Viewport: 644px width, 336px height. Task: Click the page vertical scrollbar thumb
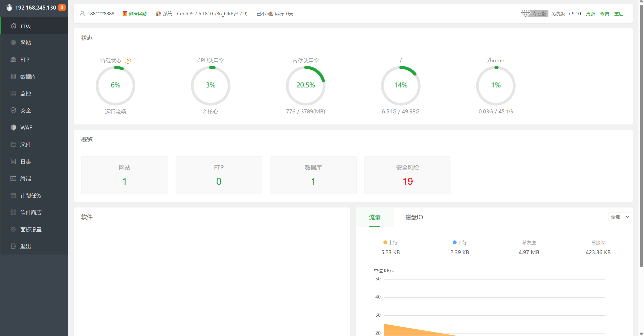pos(641,136)
